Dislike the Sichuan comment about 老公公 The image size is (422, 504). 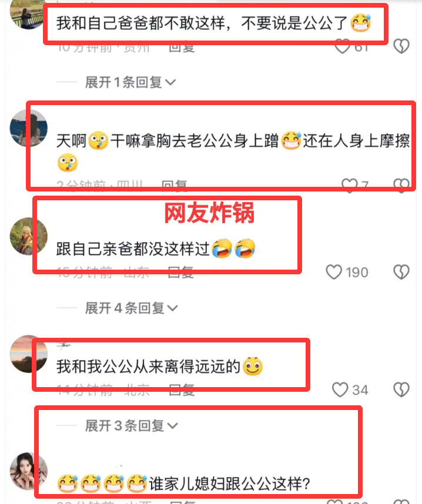401,186
